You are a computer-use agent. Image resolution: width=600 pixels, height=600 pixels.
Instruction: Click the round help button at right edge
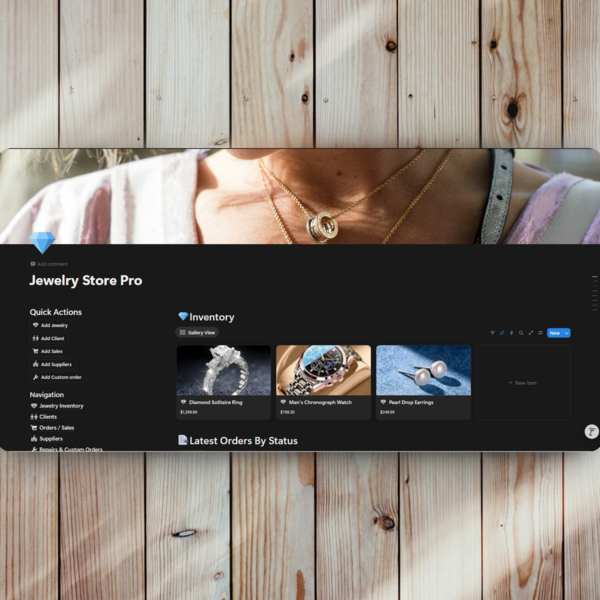click(592, 432)
